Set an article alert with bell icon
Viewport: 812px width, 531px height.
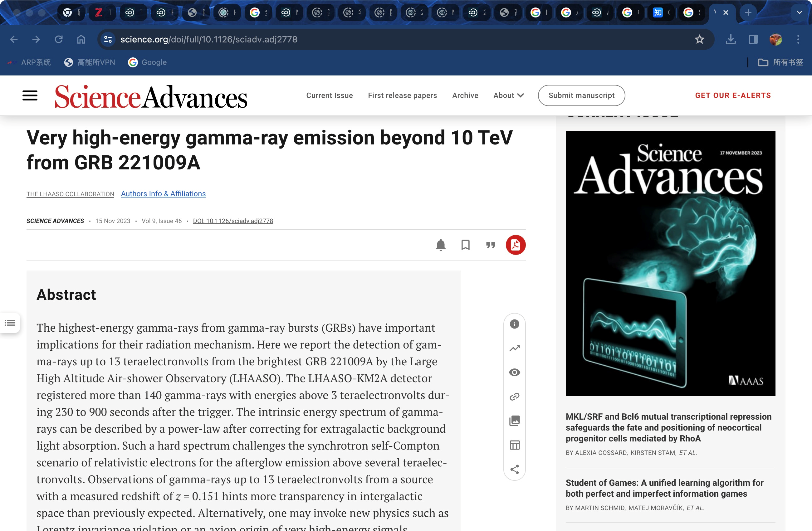click(x=440, y=245)
